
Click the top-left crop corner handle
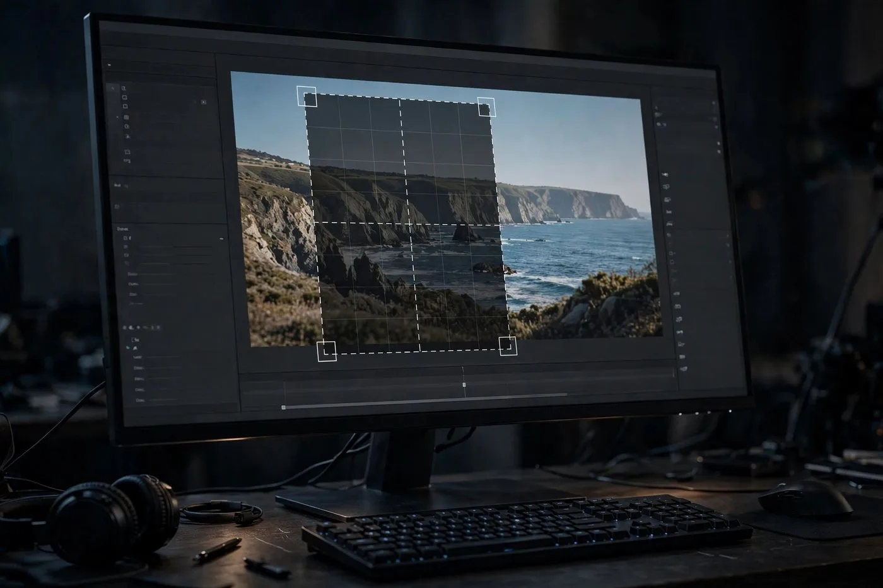click(307, 96)
